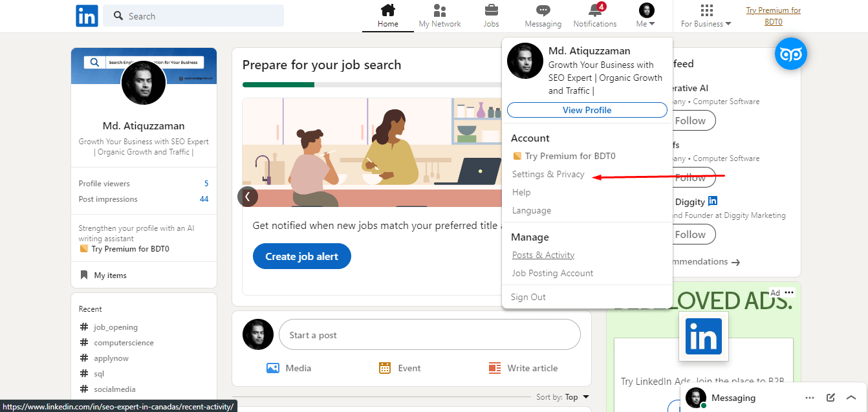Click Messaging panel more options dots
The height and width of the screenshot is (412, 868).
coord(810,398)
